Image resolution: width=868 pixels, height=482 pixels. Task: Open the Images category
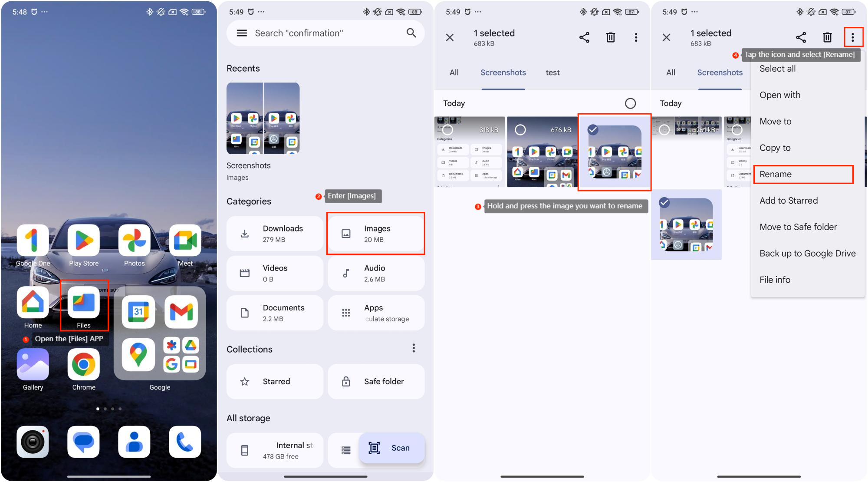376,234
